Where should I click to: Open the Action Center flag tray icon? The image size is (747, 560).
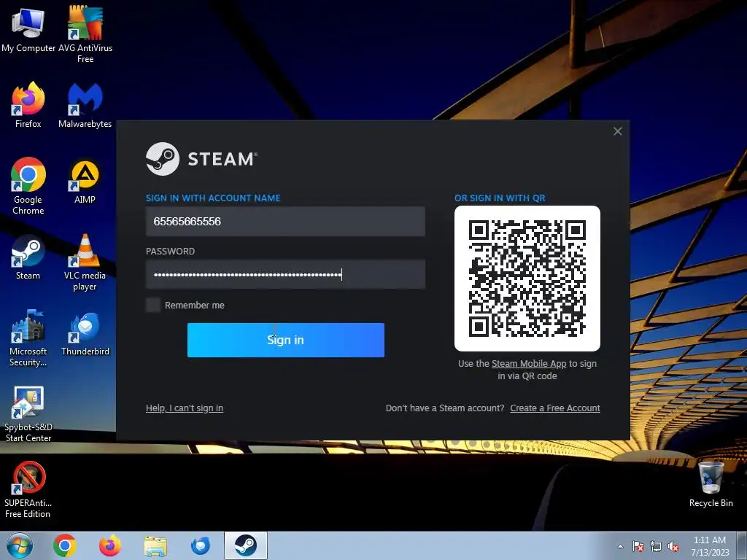(638, 546)
